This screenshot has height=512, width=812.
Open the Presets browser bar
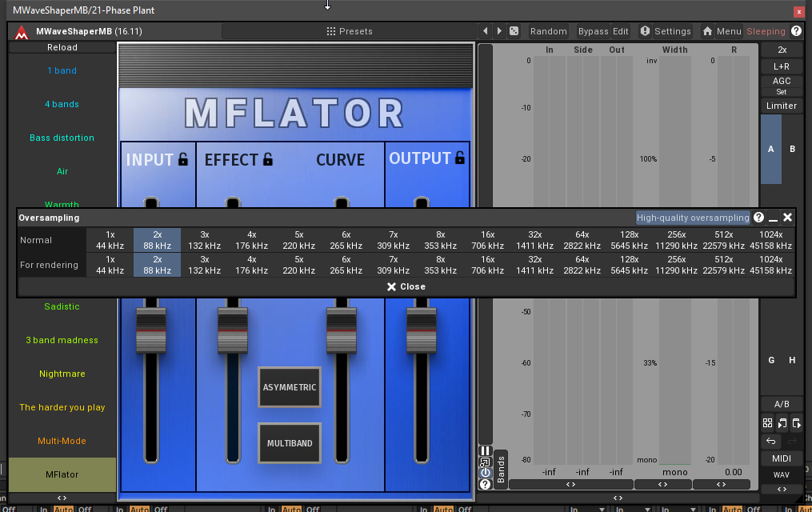(x=350, y=31)
